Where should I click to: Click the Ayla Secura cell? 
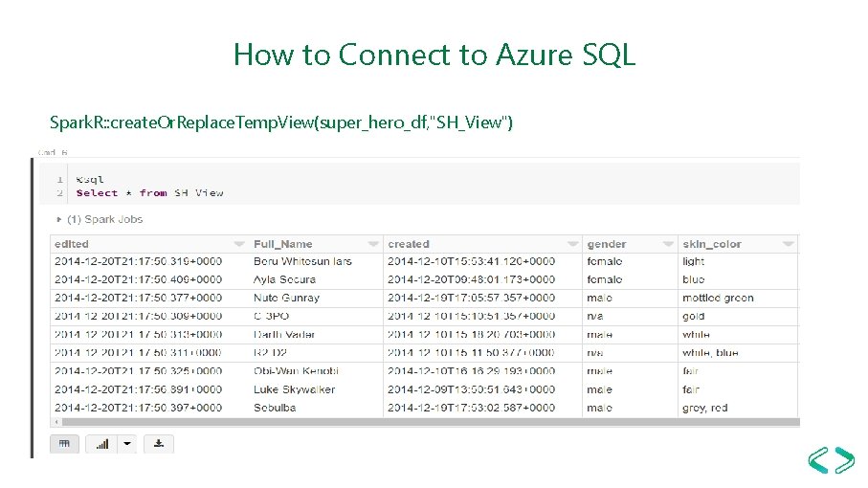pyautogui.click(x=284, y=279)
